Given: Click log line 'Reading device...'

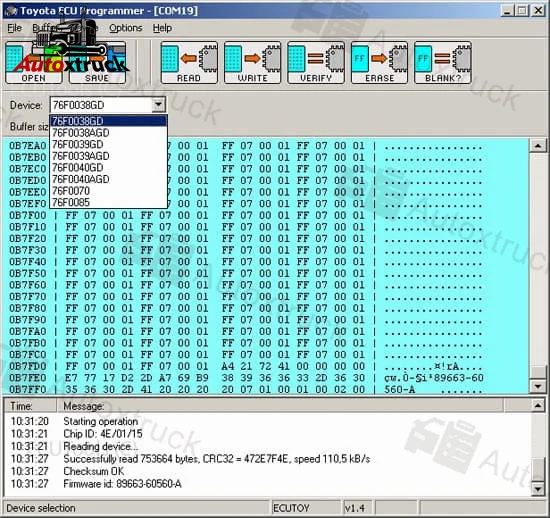Looking at the screenshot, I should click(x=101, y=446).
